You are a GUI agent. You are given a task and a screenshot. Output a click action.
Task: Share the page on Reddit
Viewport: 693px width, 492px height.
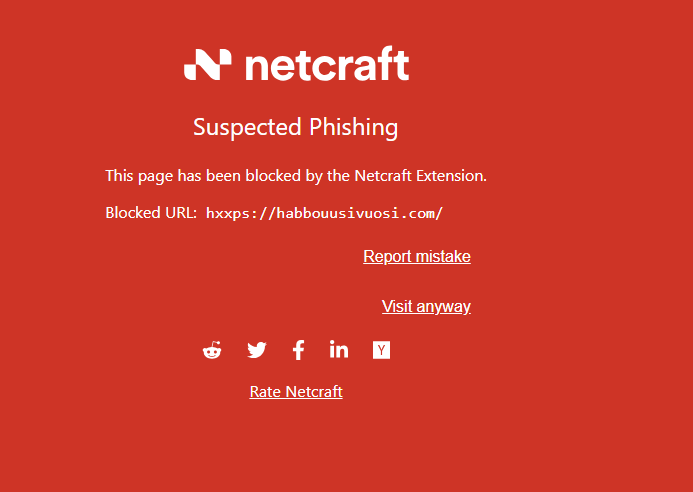pos(212,350)
